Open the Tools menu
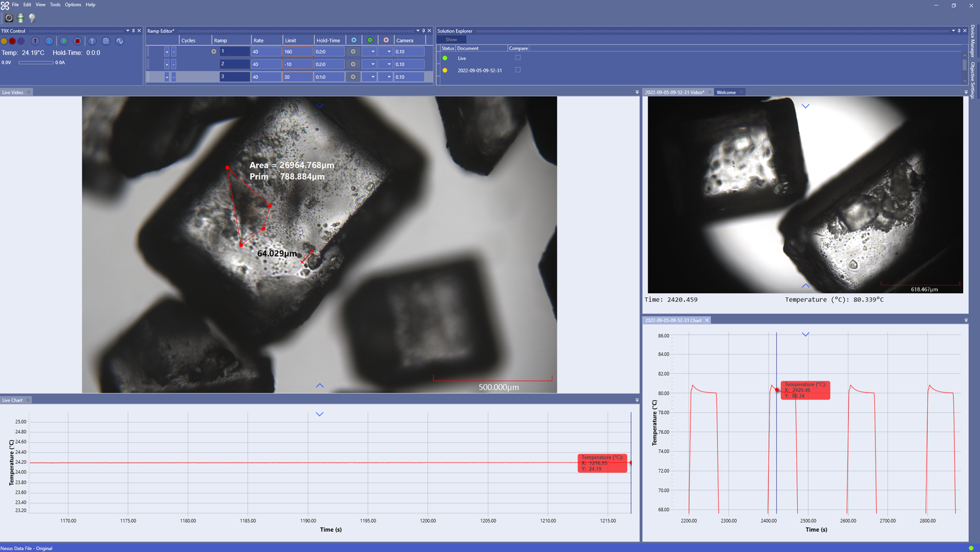Screen dimensions: 980x552 click(55, 5)
